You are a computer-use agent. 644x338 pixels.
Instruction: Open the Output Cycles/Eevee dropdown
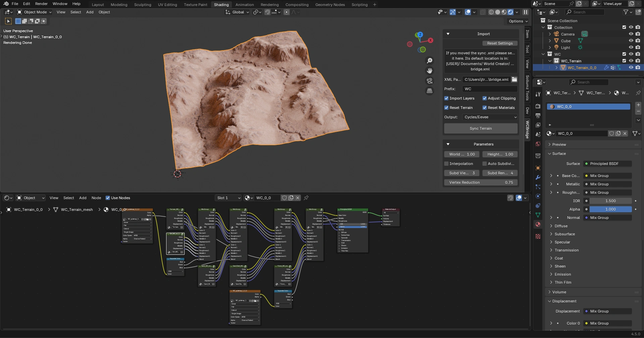click(490, 117)
